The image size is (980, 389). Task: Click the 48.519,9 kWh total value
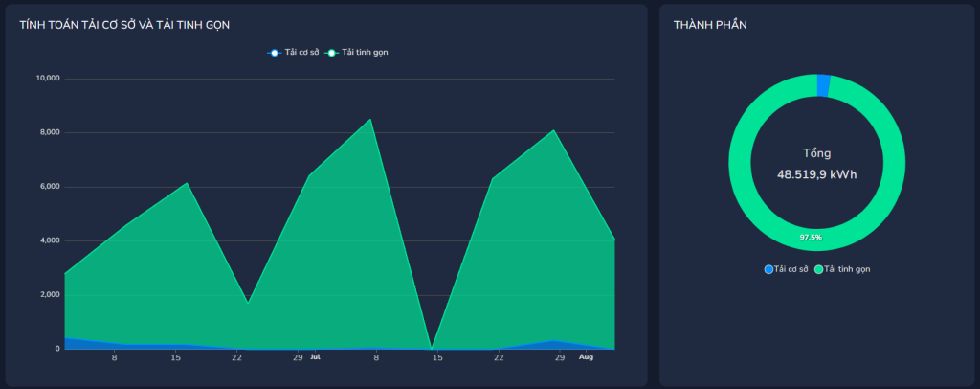816,174
